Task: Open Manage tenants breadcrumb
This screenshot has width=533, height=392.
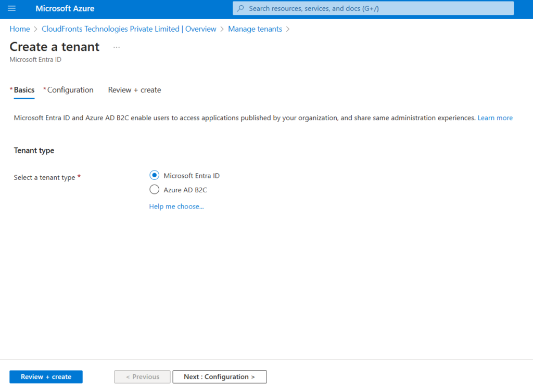Action: [x=255, y=29]
